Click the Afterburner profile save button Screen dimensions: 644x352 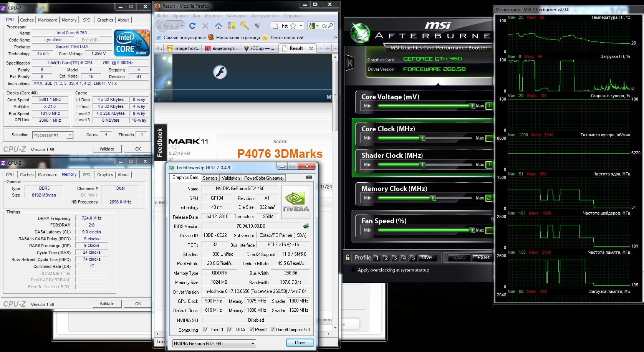coord(427,258)
